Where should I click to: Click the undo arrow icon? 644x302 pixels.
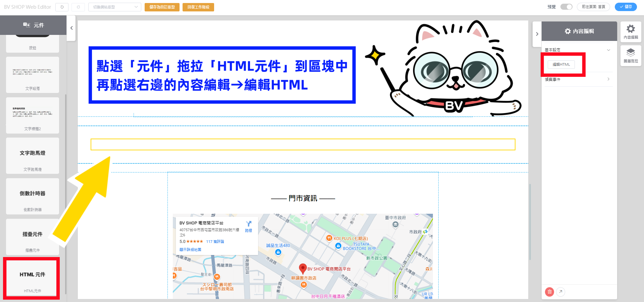pos(62,7)
